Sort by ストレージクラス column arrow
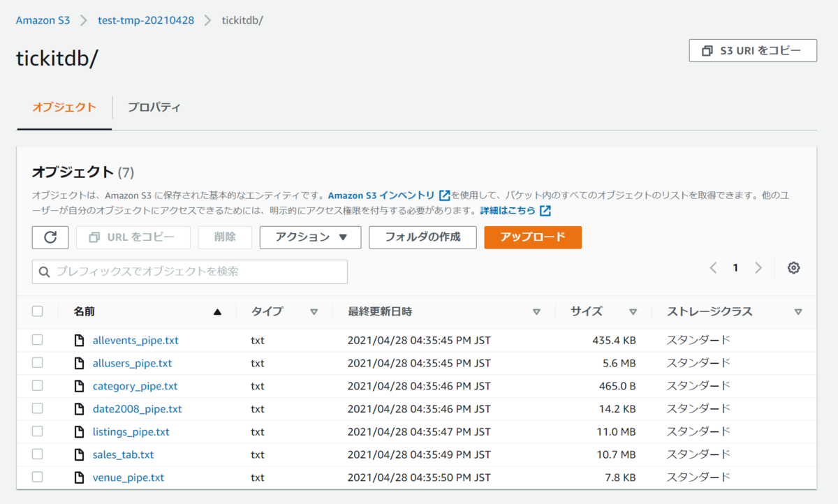The height and width of the screenshot is (504, 838). pos(798,312)
